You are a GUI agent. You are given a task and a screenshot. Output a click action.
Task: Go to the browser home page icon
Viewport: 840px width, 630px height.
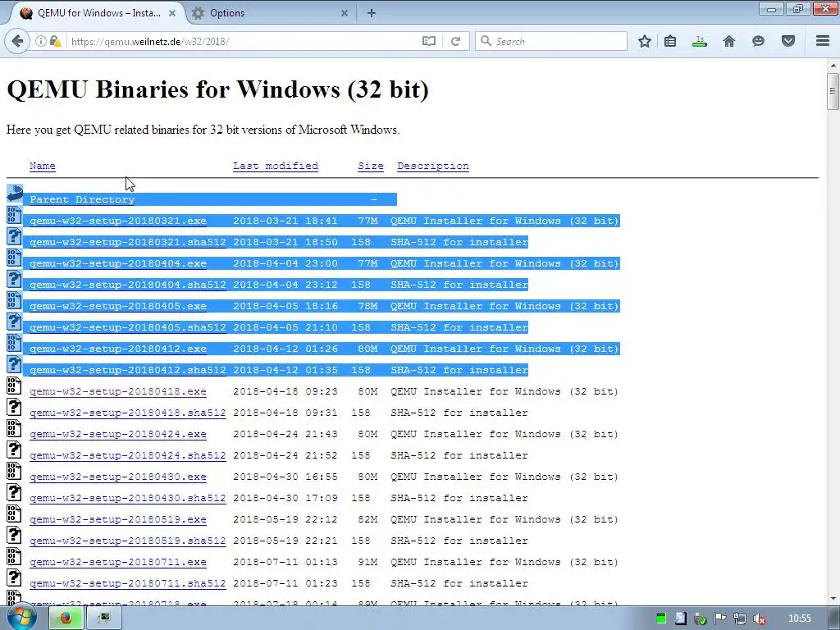(x=729, y=41)
